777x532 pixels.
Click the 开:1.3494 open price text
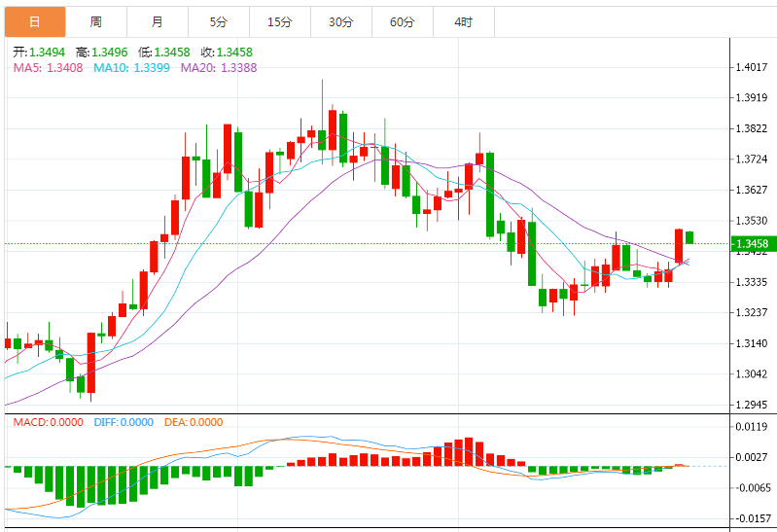[39, 53]
